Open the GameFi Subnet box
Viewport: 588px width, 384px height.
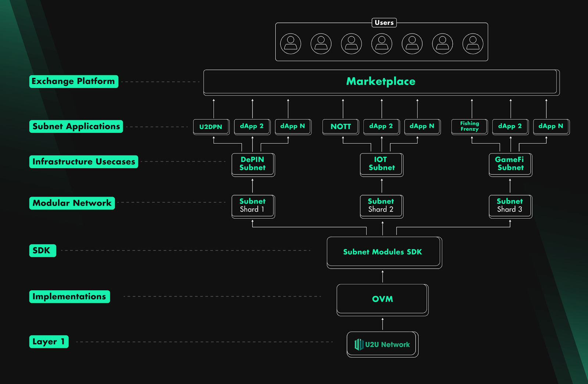(x=510, y=164)
